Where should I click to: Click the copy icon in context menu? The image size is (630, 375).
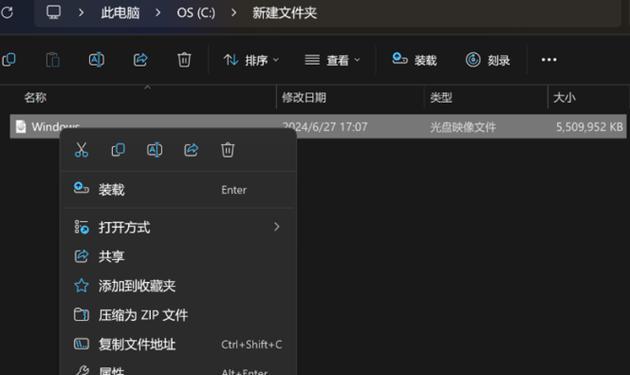[118, 150]
